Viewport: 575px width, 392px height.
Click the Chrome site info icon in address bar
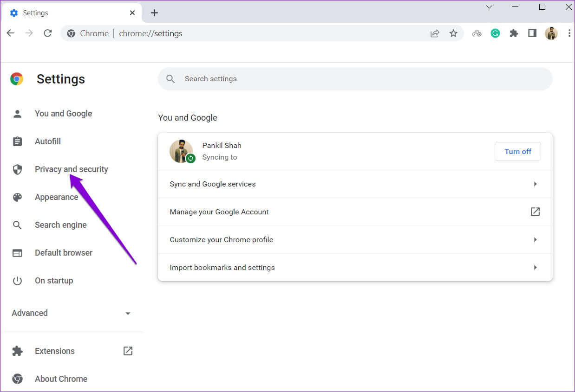coord(71,33)
